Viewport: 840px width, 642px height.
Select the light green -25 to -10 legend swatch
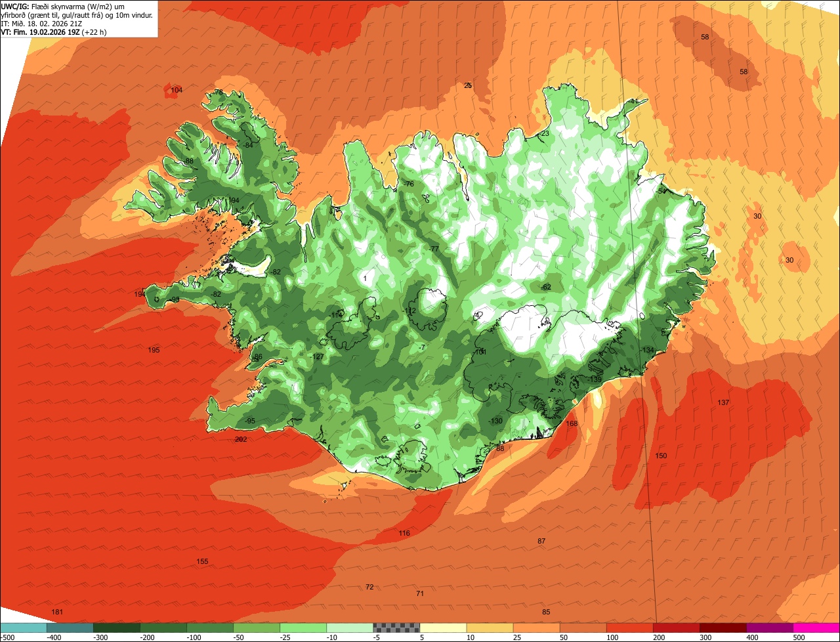tap(303, 628)
